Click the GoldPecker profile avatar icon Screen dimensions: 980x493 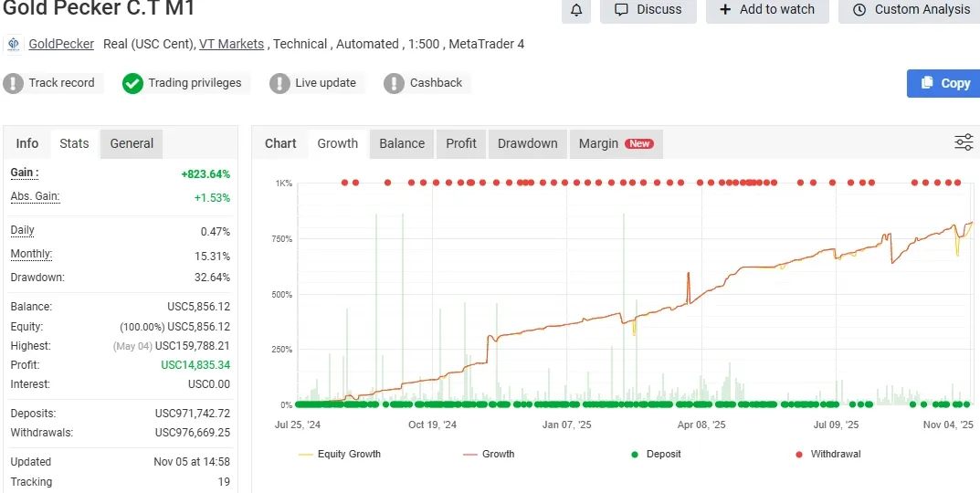coord(14,44)
